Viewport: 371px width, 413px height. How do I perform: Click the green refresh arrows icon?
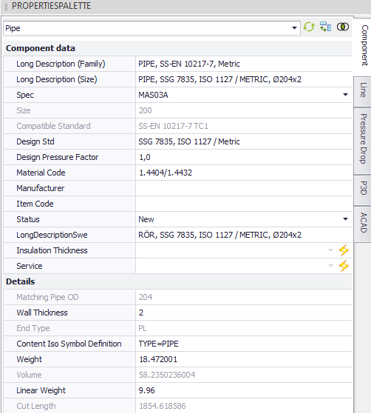pyautogui.click(x=309, y=27)
